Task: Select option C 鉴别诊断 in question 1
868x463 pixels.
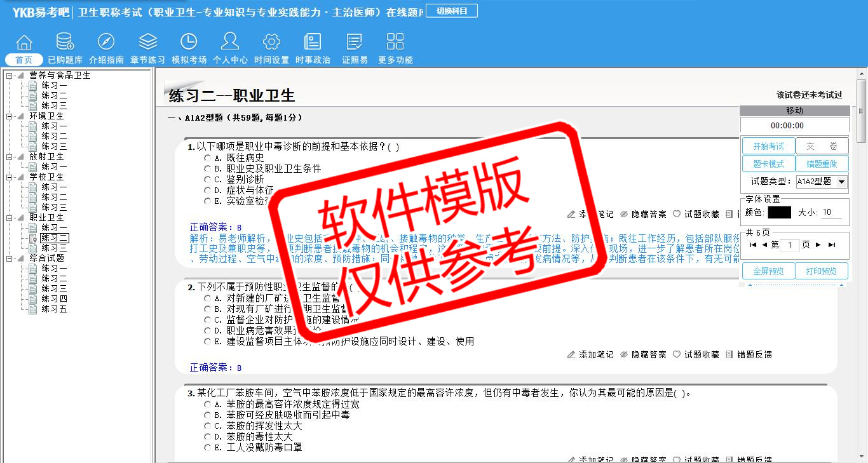Action: (x=207, y=179)
